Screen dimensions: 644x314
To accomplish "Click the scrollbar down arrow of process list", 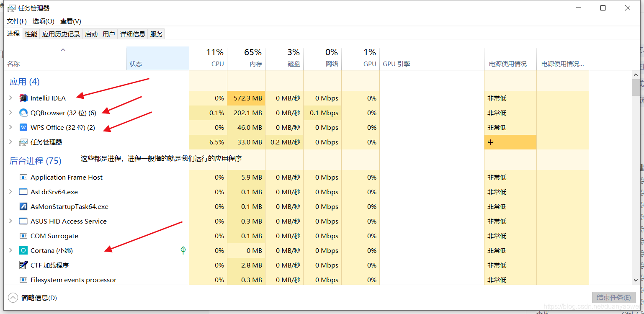I will coord(636,280).
